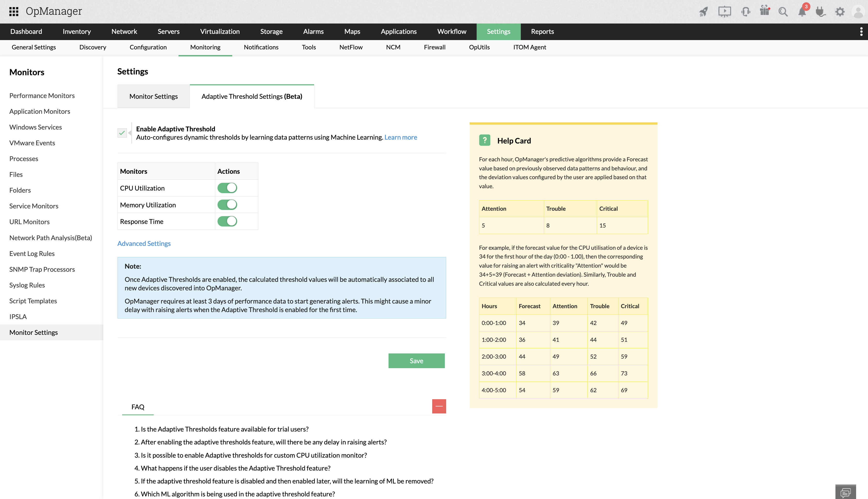Viewport: 868px width, 499px height.
Task: Open the app launcher grid icon
Action: pos(14,11)
